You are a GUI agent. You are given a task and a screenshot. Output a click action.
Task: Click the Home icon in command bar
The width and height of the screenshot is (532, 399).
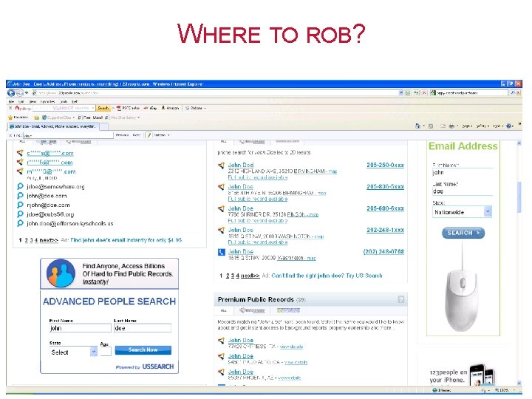pyautogui.click(x=417, y=126)
